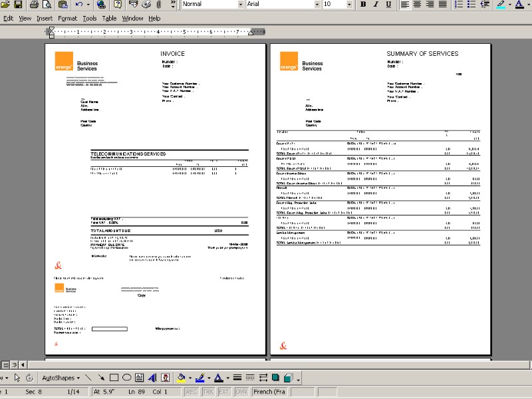Open the Highlight color dropdown arrow
This screenshot has height=399, width=532.
tap(509, 5)
